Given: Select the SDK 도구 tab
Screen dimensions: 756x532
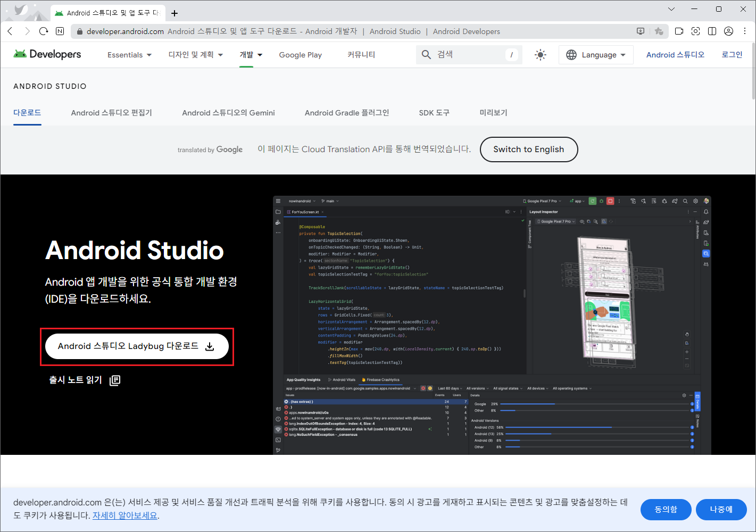Looking at the screenshot, I should click(x=434, y=113).
